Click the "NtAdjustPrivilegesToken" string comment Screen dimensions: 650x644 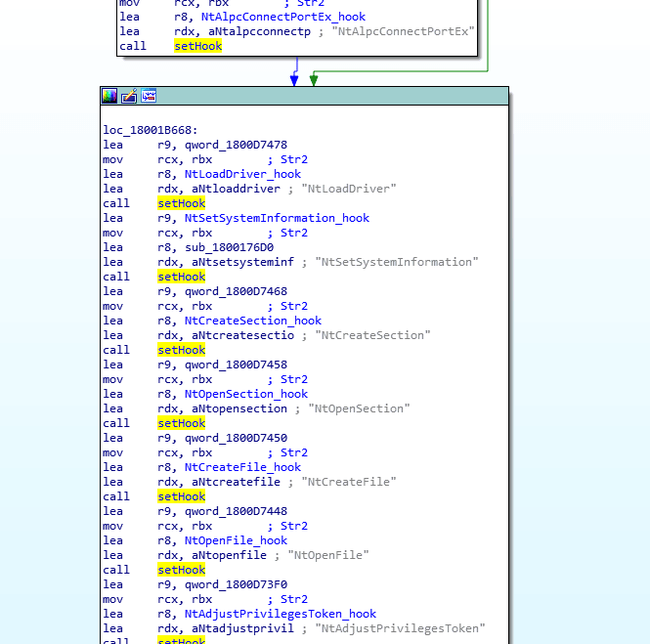pos(400,628)
